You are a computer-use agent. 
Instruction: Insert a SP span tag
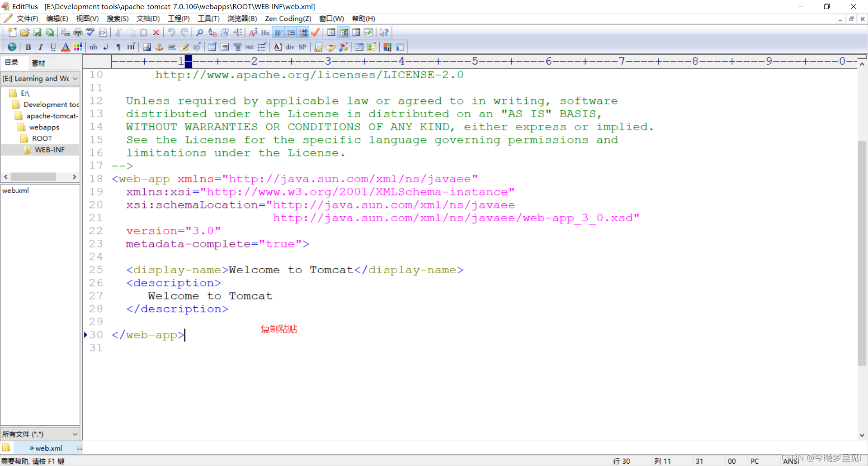[x=302, y=47]
